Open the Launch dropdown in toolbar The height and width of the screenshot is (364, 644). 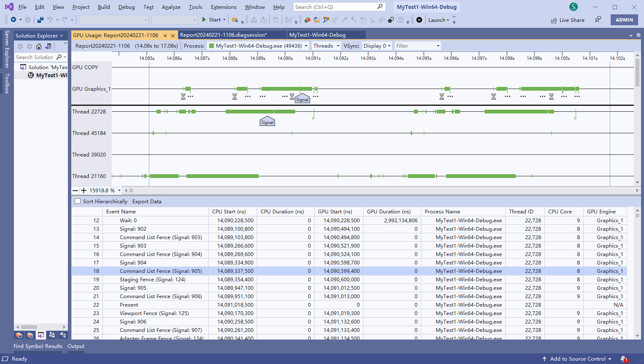click(439, 20)
